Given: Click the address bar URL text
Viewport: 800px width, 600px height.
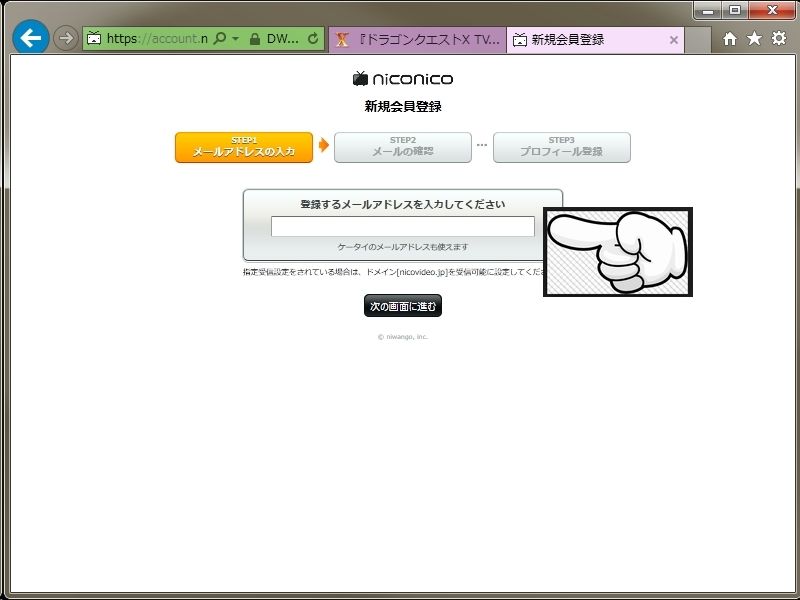Looking at the screenshot, I should [x=157, y=38].
